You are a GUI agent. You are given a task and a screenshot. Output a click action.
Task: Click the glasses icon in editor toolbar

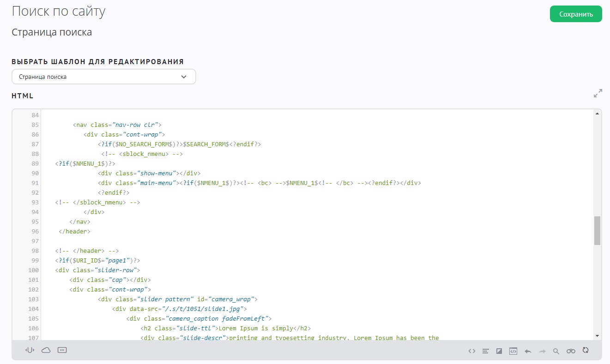571,351
